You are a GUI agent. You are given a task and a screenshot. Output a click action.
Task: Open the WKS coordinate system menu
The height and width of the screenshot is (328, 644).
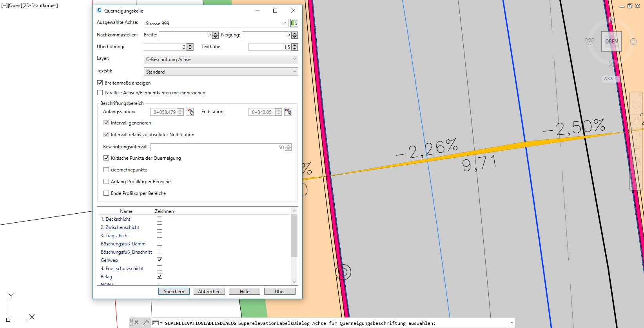point(610,79)
